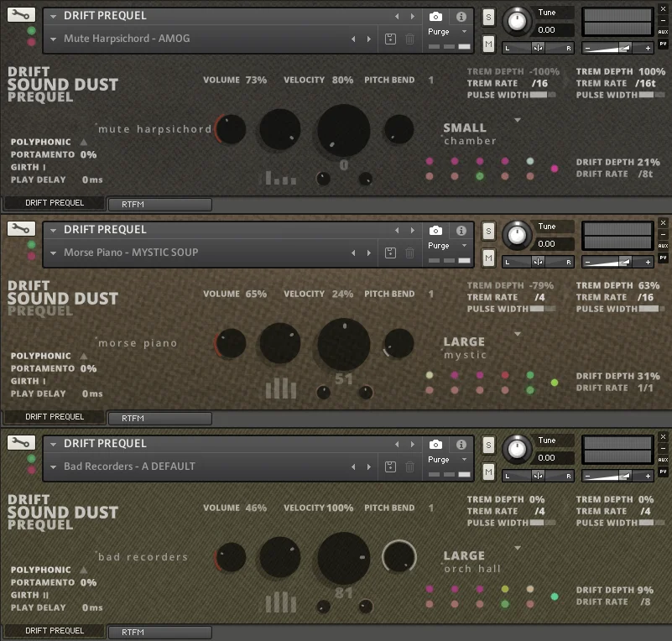Click the snapshot camera icon in Morse Piano header

coord(435,231)
